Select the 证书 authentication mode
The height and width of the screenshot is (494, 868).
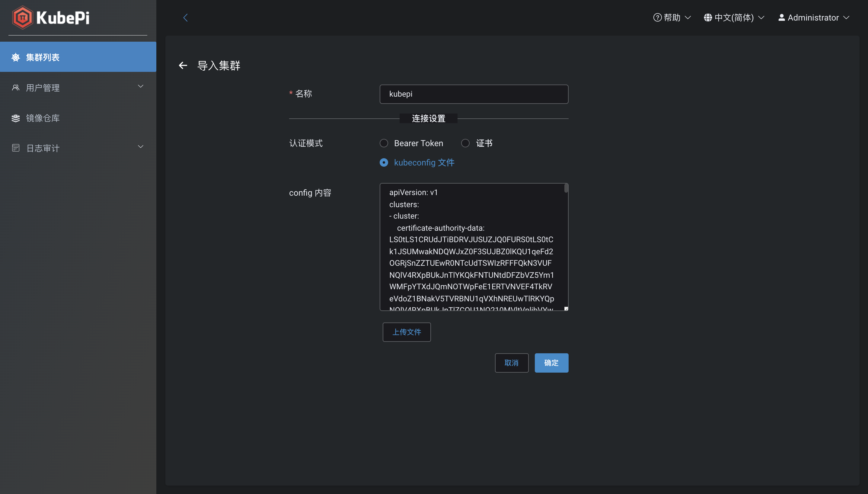pos(465,143)
